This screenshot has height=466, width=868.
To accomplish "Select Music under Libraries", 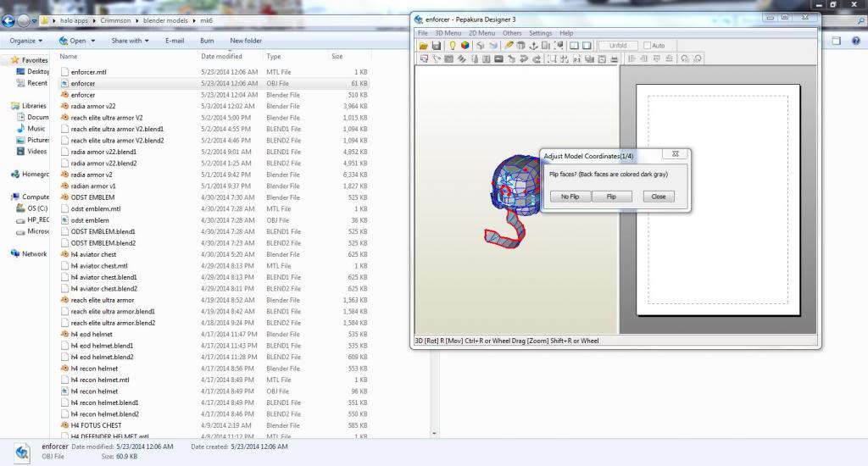I will tap(33, 129).
